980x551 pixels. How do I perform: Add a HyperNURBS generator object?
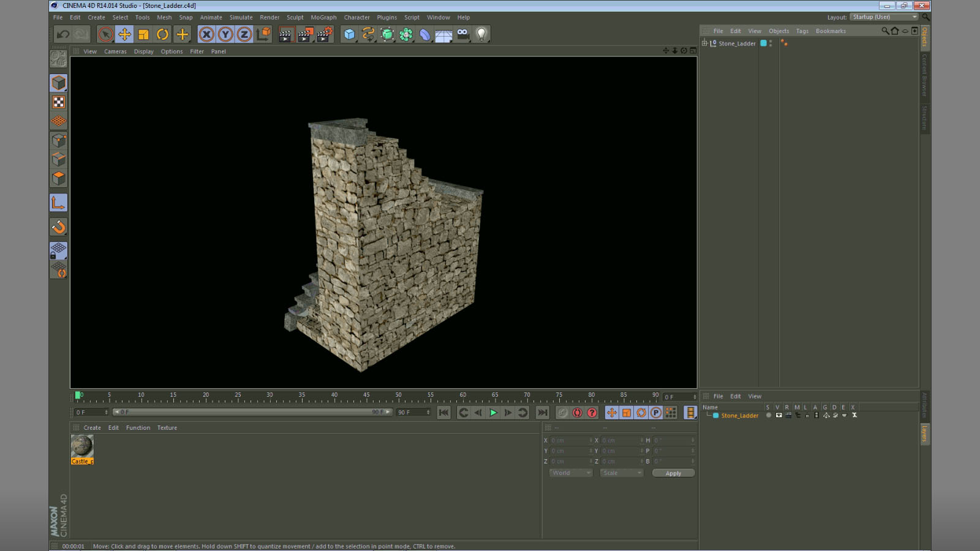pyautogui.click(x=387, y=34)
